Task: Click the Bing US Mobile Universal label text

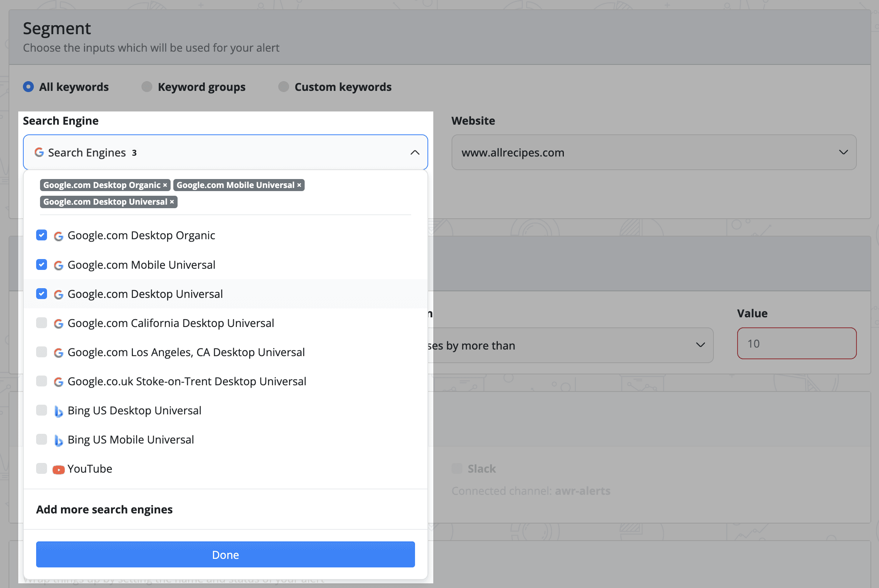Action: point(131,439)
